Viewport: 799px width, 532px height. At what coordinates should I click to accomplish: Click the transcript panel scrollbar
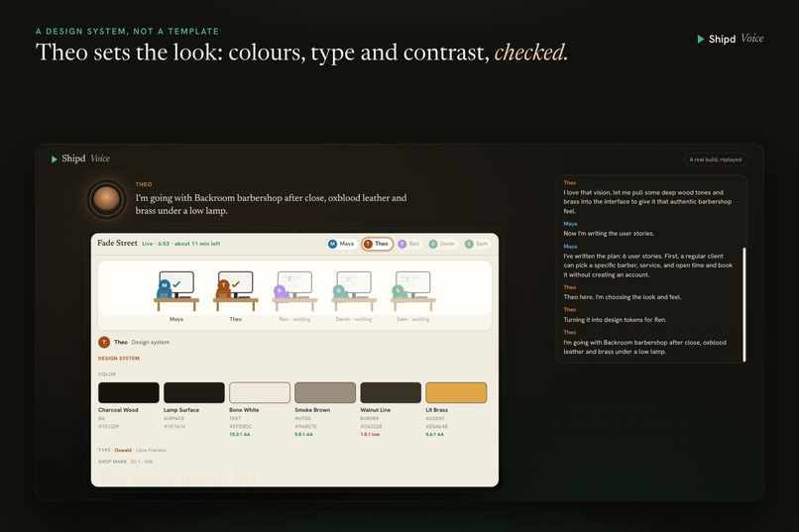(x=743, y=304)
